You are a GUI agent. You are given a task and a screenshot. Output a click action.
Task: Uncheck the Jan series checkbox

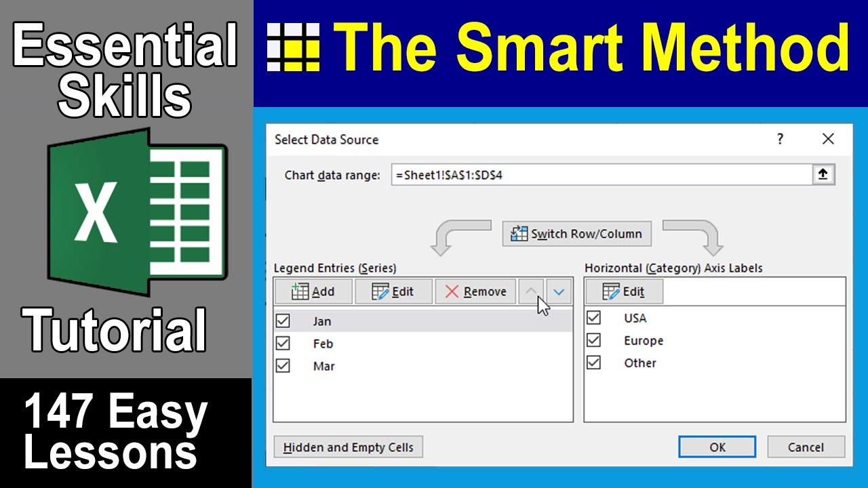283,321
